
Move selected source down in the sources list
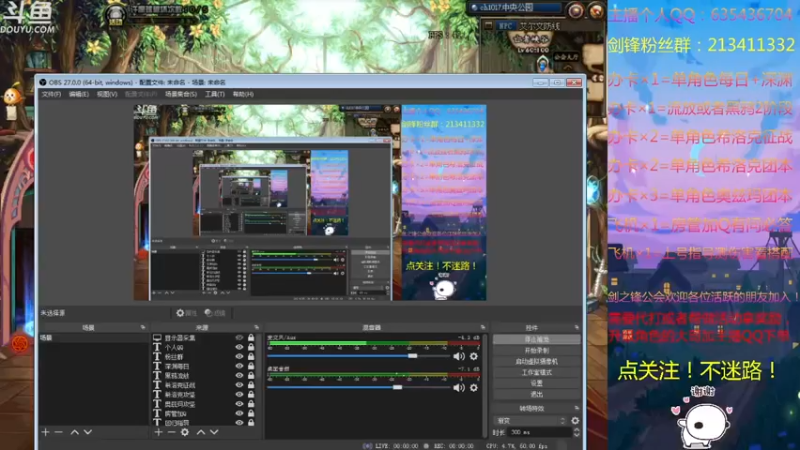(x=214, y=432)
